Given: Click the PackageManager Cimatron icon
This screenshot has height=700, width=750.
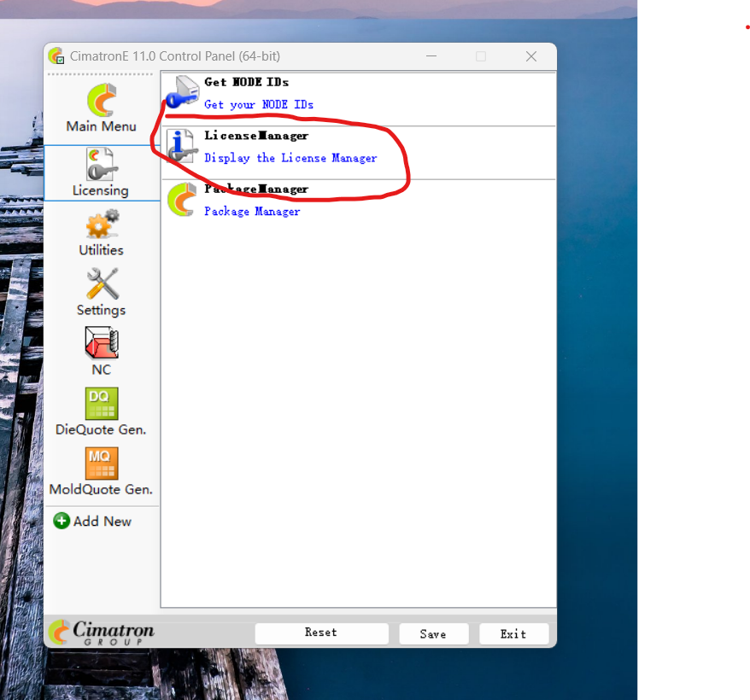Looking at the screenshot, I should (x=182, y=200).
